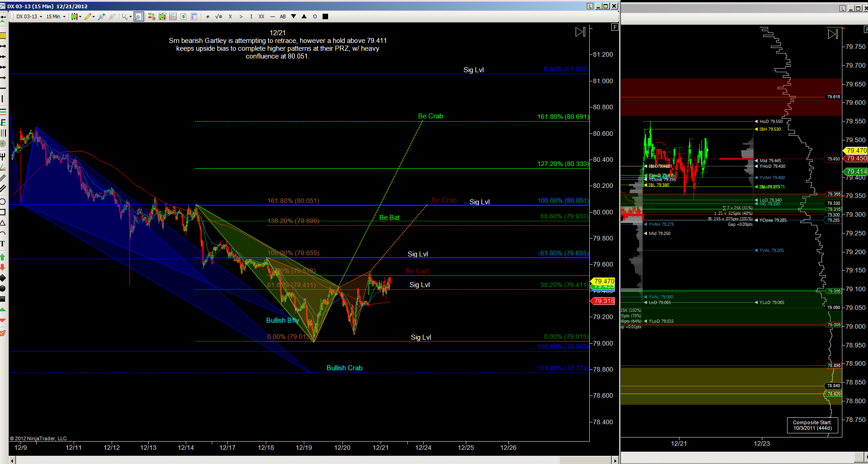Image resolution: width=868 pixels, height=464 pixels.
Task: Select the text T drawing tool
Action: click(x=3, y=244)
